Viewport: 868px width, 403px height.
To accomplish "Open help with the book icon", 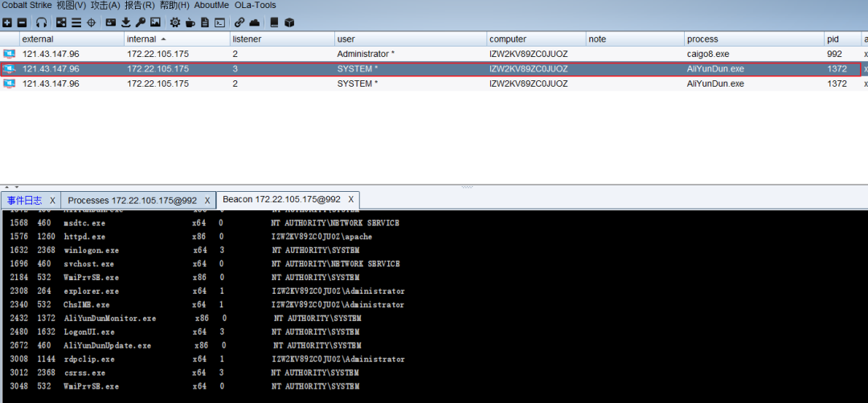I will 274,22.
